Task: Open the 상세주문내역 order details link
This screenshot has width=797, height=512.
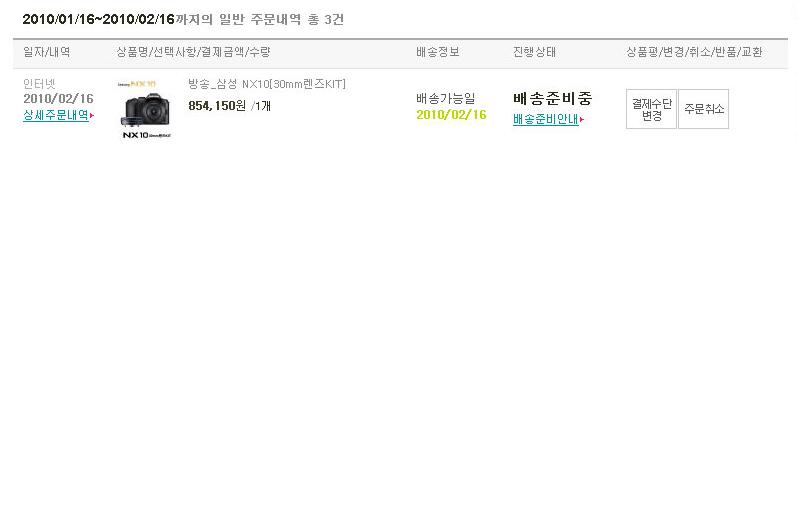Action: (56, 115)
